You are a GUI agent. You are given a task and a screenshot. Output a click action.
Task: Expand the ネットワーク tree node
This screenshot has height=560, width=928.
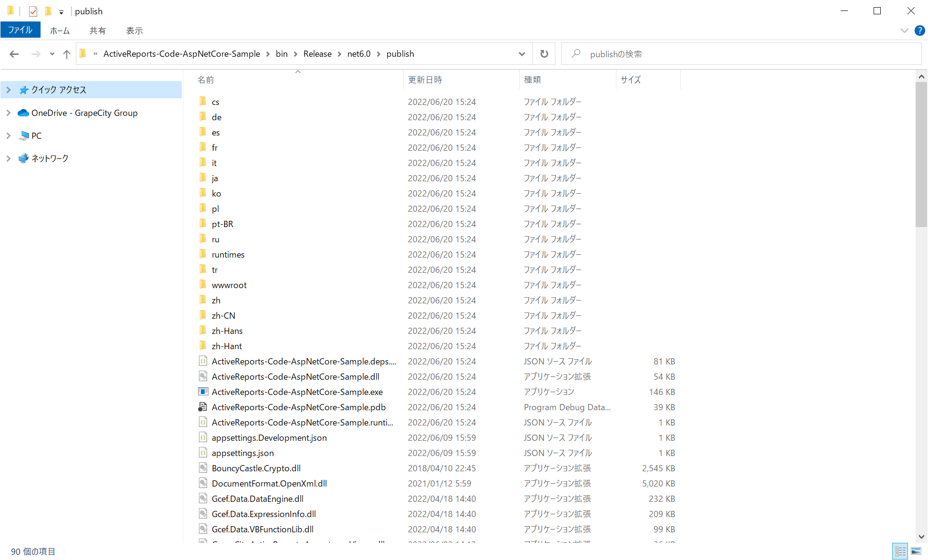9,158
